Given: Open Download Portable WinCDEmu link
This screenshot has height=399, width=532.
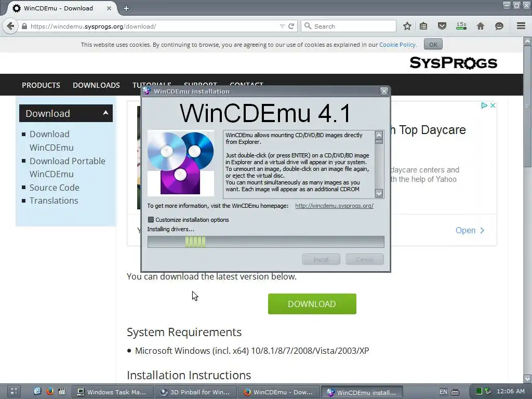Looking at the screenshot, I should click(67, 168).
